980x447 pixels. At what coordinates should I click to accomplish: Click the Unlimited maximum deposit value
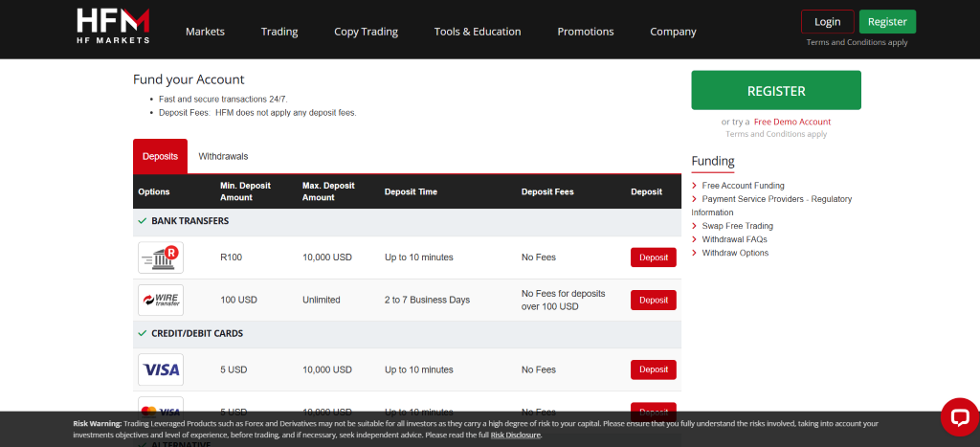coord(322,301)
